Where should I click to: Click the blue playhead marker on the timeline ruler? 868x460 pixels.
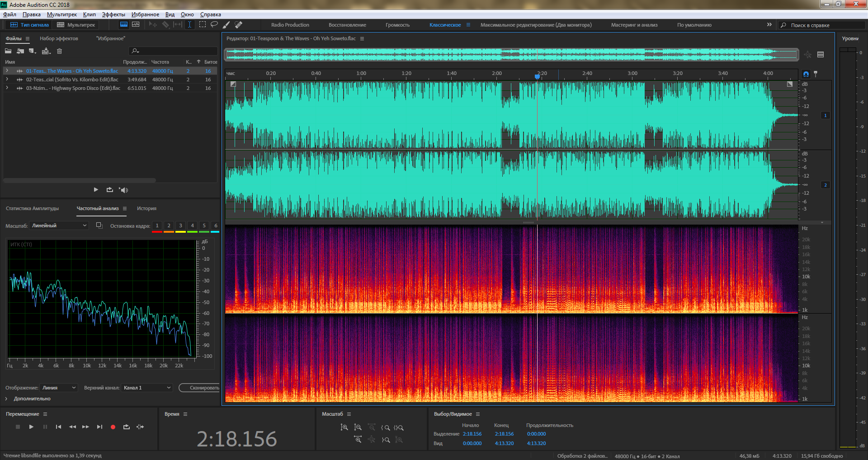[537, 76]
